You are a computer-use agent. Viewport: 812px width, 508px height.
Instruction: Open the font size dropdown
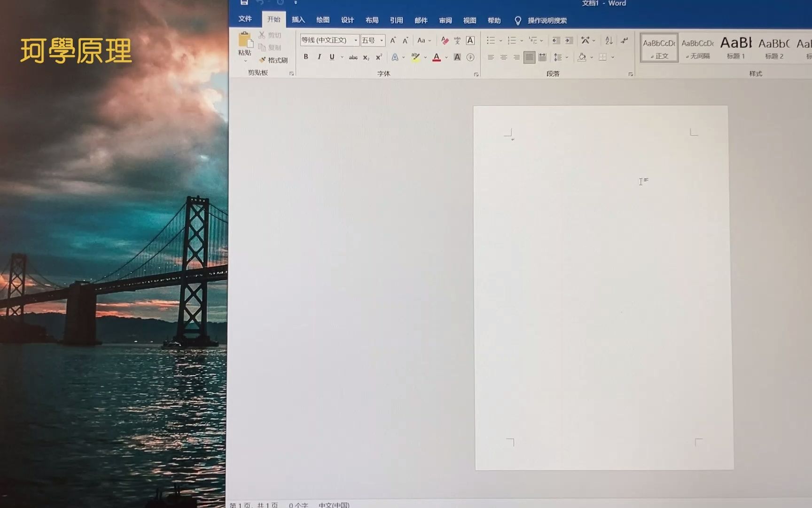point(382,40)
